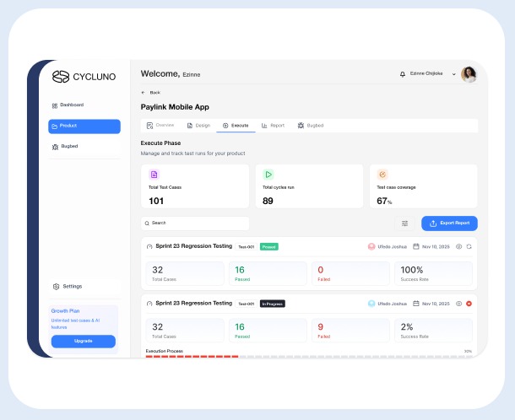Select the Execute tab
515x420 pixels.
tap(236, 126)
